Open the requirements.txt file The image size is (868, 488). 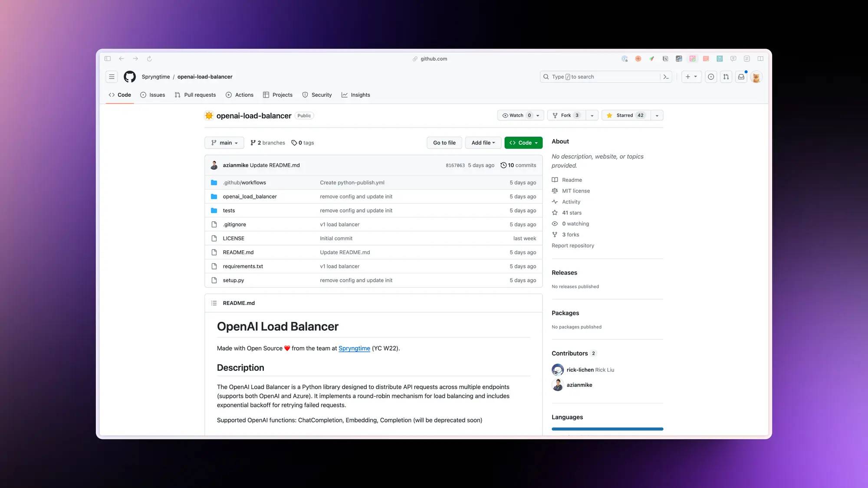[x=243, y=266]
